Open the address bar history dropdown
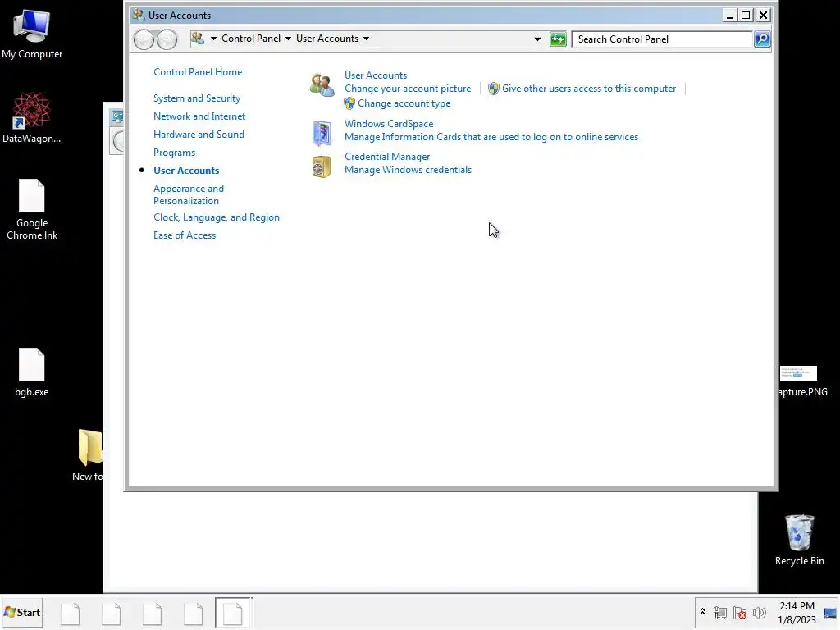 [x=537, y=39]
